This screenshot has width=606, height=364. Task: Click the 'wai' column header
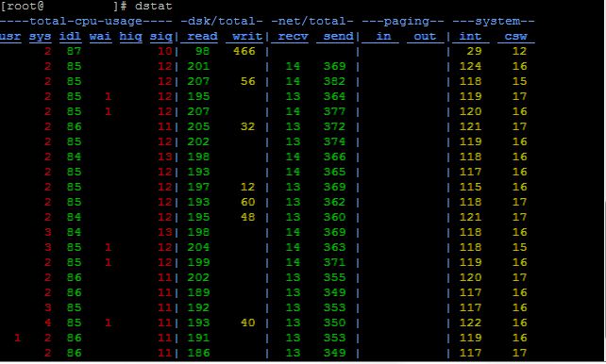[100, 36]
